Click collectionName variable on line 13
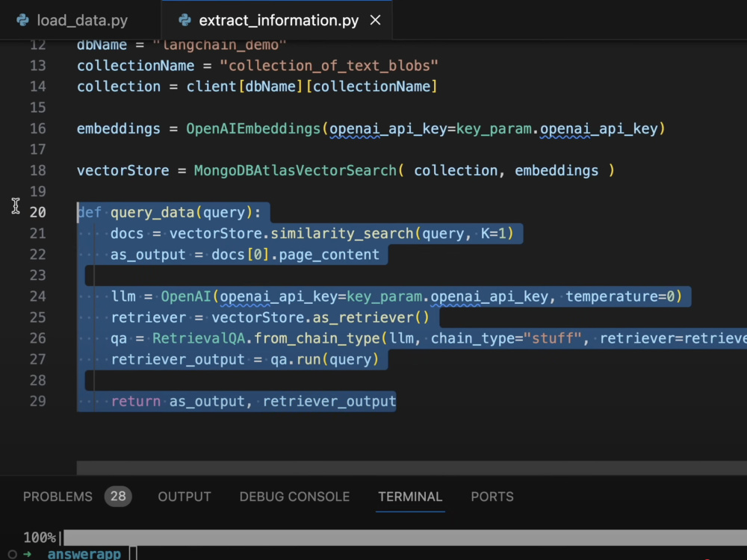The height and width of the screenshot is (560, 747). (x=136, y=66)
